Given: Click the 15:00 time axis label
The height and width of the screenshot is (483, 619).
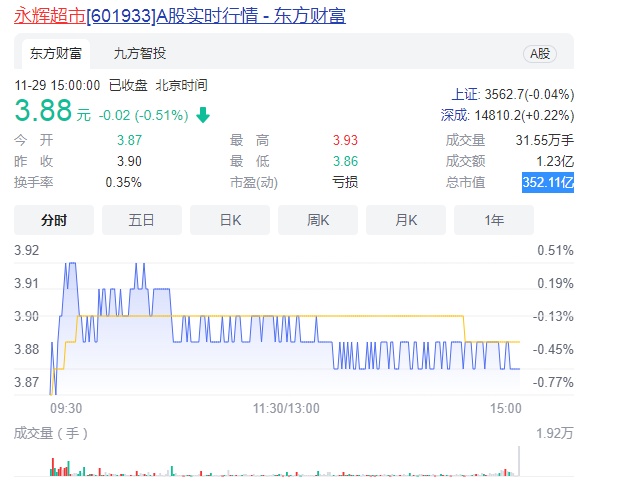Looking at the screenshot, I should point(506,408).
